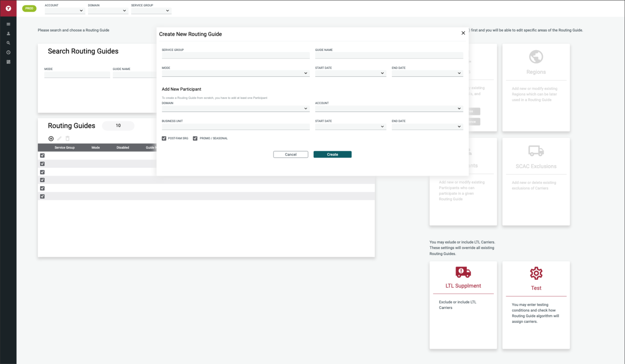
Task: Uncheck the third routing guide row checkbox
Action: 42,172
